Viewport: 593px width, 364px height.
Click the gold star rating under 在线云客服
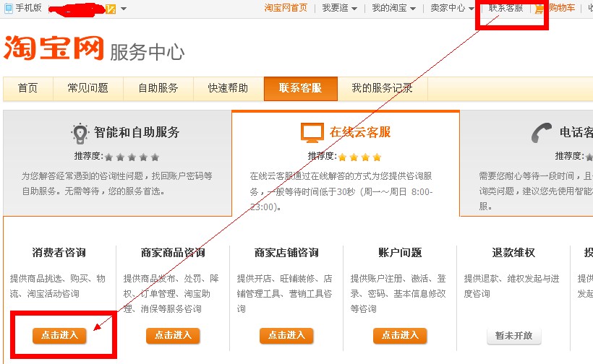(x=359, y=157)
